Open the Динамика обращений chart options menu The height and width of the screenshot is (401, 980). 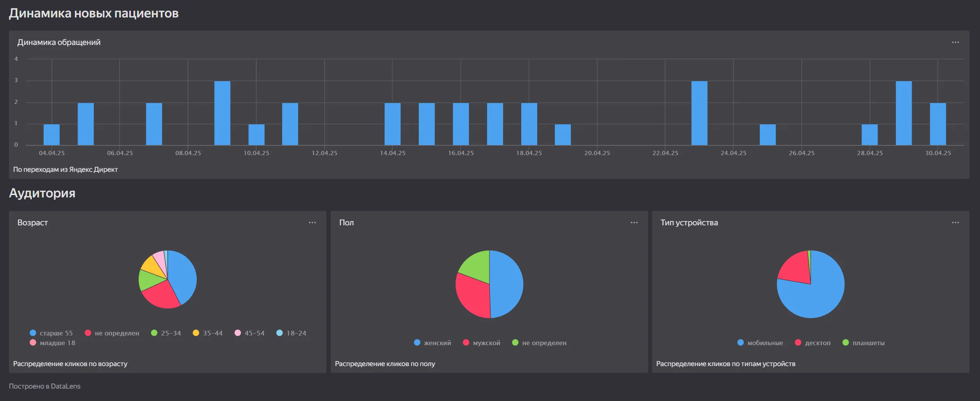[955, 42]
